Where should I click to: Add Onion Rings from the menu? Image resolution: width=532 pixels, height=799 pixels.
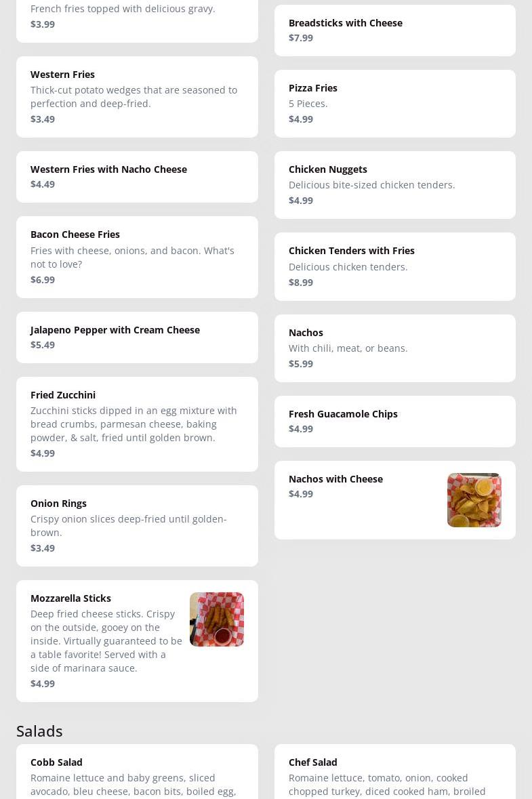tap(136, 525)
